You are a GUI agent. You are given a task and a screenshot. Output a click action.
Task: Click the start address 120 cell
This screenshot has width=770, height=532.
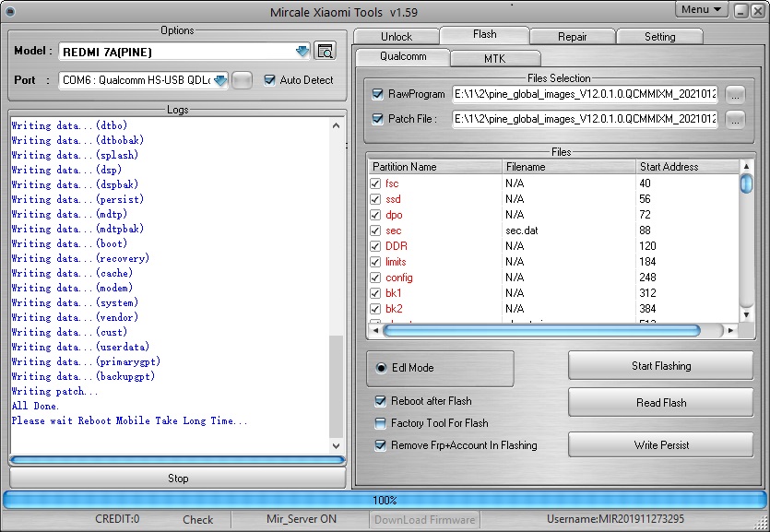click(x=647, y=246)
